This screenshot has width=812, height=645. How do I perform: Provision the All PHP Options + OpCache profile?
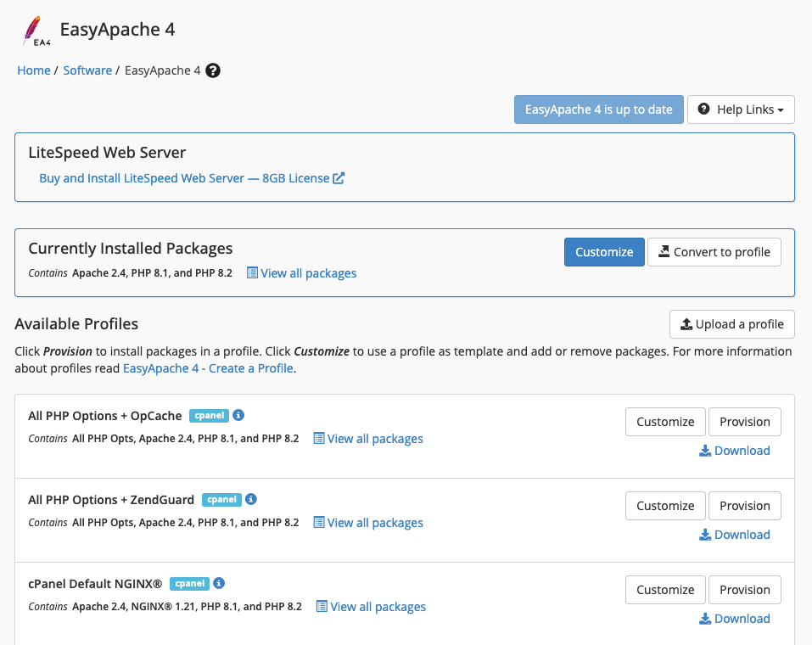pos(745,422)
